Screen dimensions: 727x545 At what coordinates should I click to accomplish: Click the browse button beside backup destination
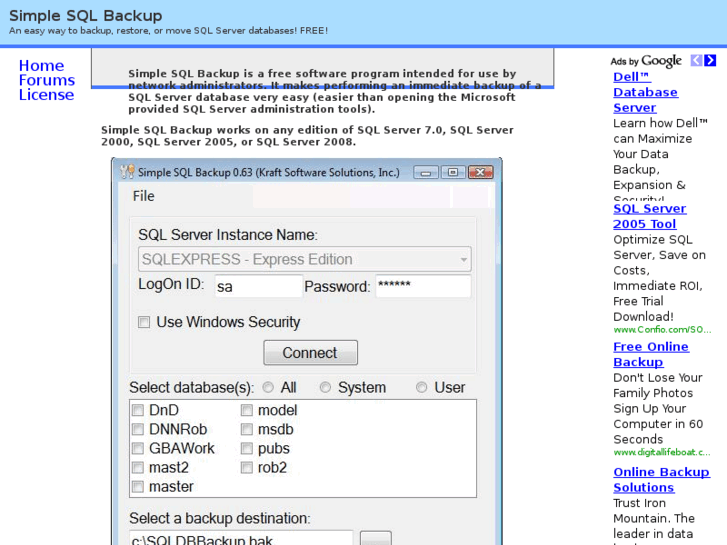click(376, 539)
